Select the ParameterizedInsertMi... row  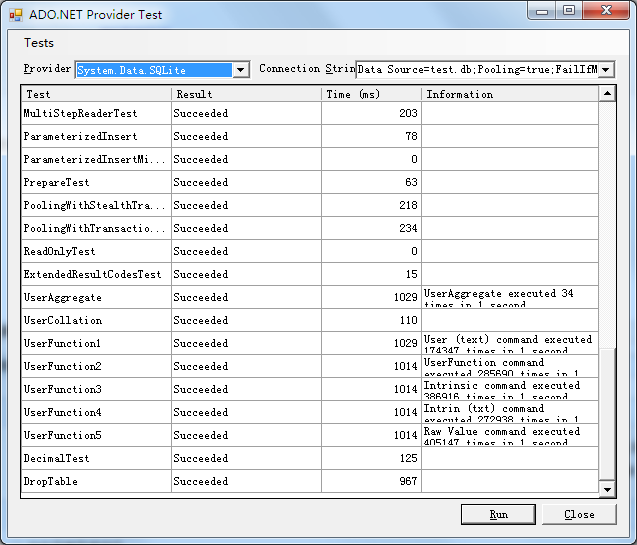pyautogui.click(x=310, y=159)
